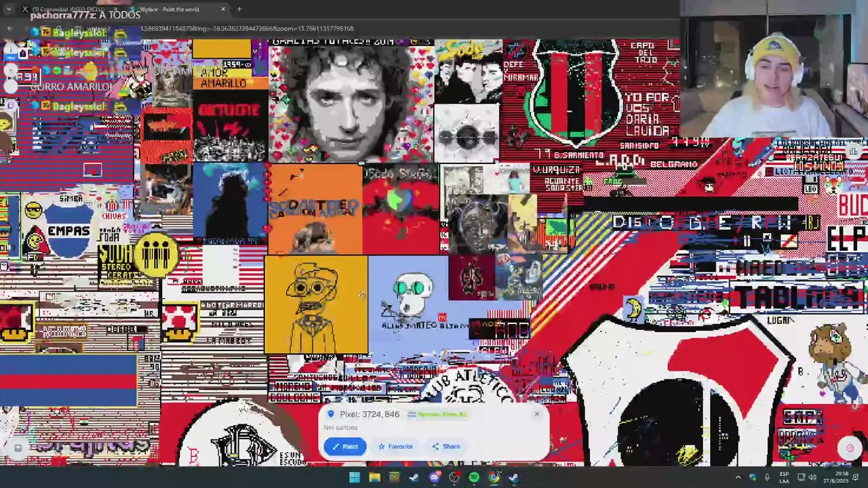Close the pixel info popup
Viewport: 868px width, 488px height.
click(x=536, y=413)
